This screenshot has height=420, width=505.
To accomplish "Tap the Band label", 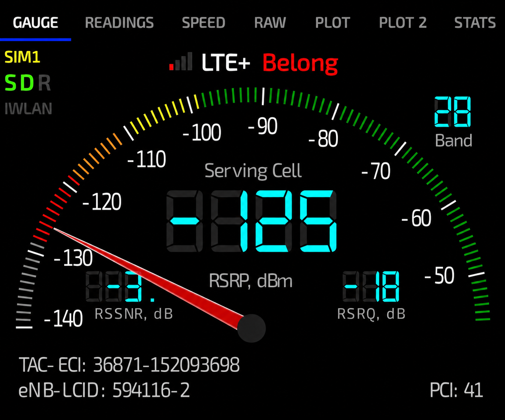I will point(454,141).
